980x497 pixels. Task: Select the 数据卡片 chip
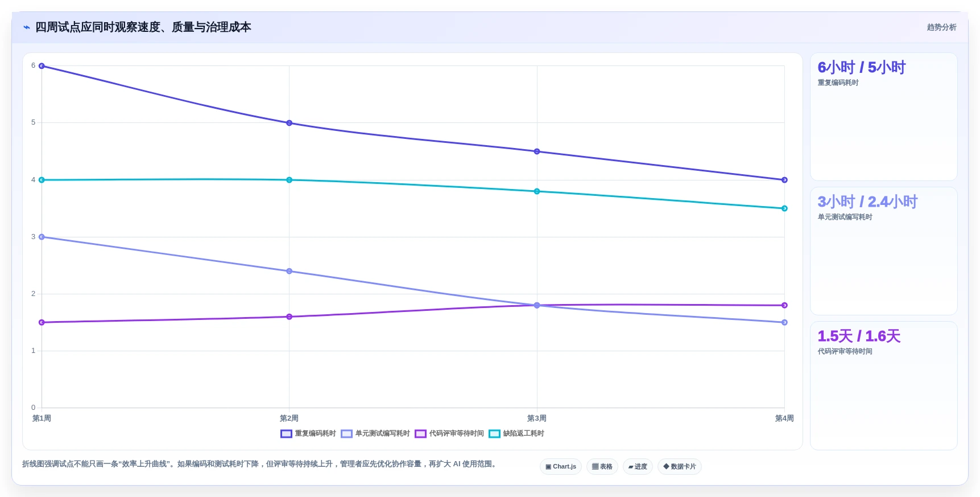679,467
